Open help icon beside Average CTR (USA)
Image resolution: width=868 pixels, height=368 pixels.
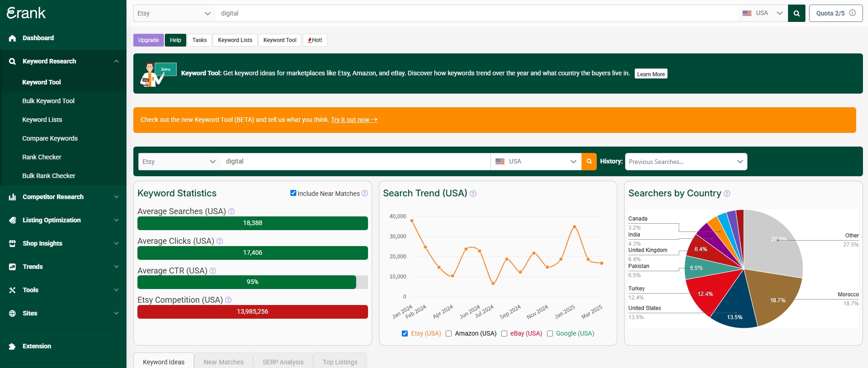click(x=213, y=271)
